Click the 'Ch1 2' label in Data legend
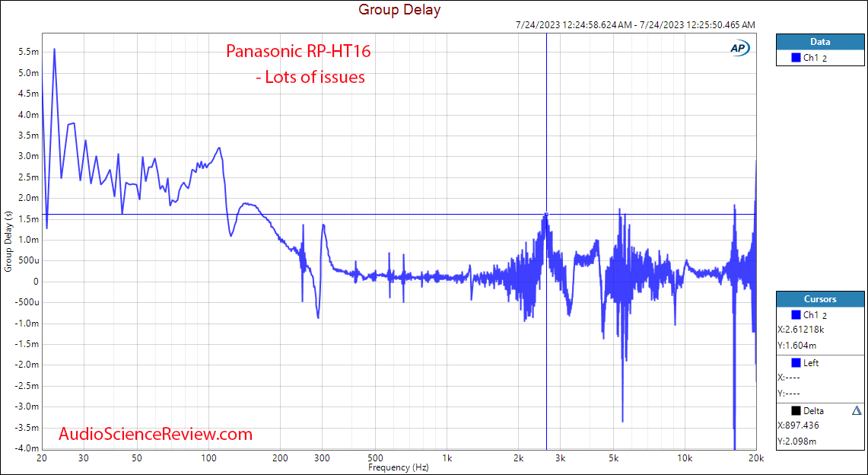The height and width of the screenshot is (475, 868). [816, 58]
